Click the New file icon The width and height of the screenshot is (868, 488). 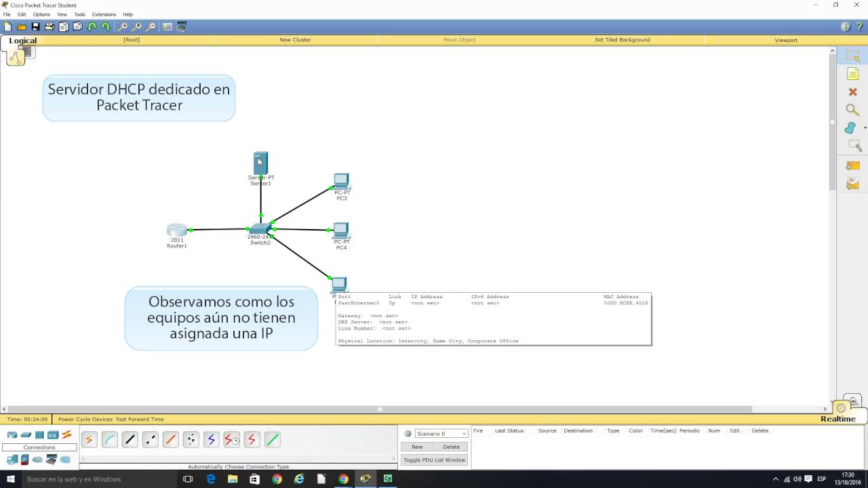pyautogui.click(x=7, y=26)
